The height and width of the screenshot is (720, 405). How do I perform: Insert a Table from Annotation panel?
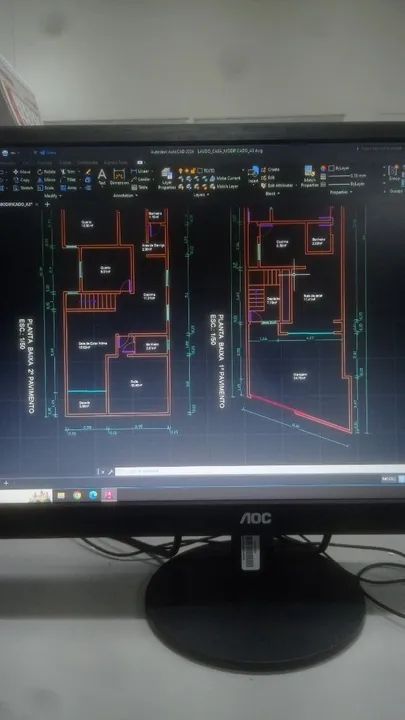pos(140,187)
